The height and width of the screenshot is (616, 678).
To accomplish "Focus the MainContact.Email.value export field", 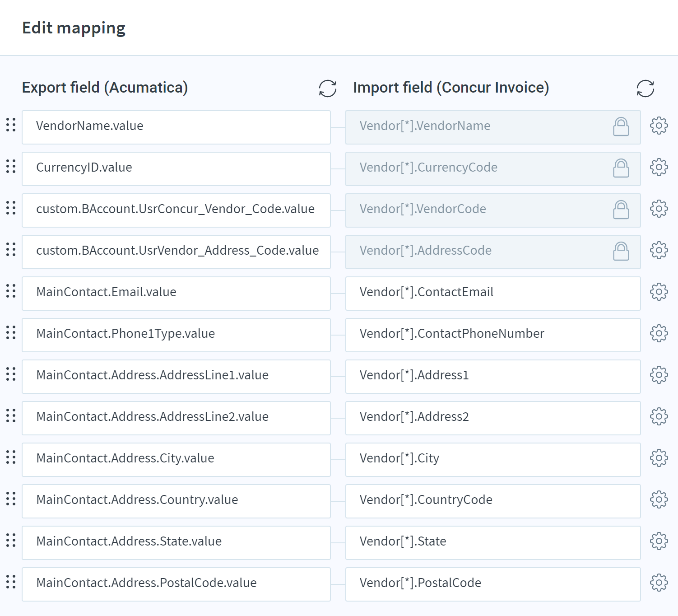I will click(176, 294).
